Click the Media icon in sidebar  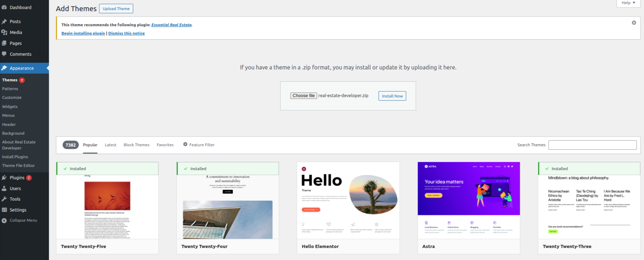pyautogui.click(x=4, y=32)
